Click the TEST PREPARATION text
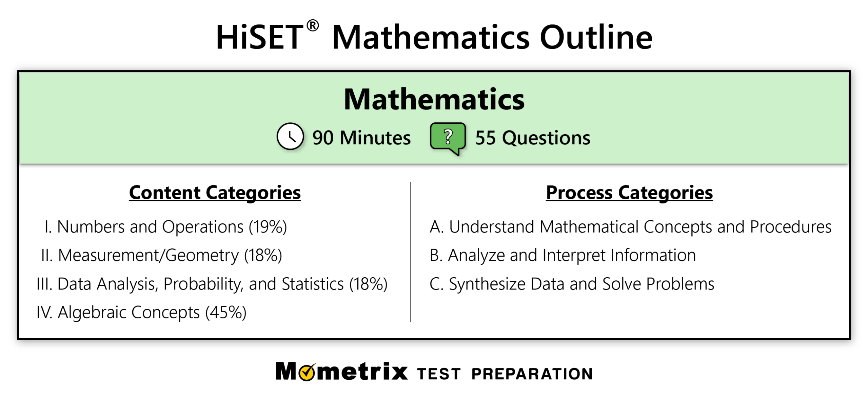 505,374
